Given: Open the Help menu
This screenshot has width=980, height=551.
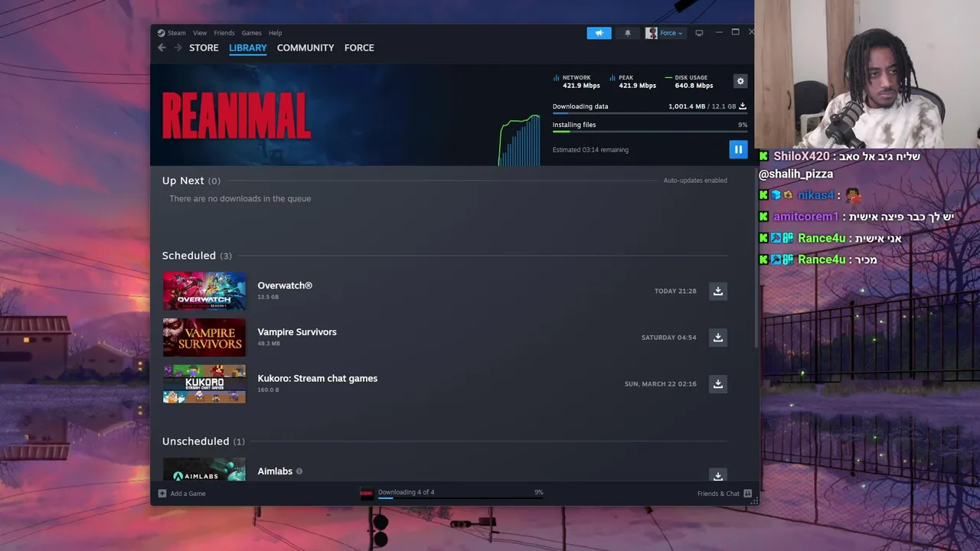Looking at the screenshot, I should pos(275,33).
